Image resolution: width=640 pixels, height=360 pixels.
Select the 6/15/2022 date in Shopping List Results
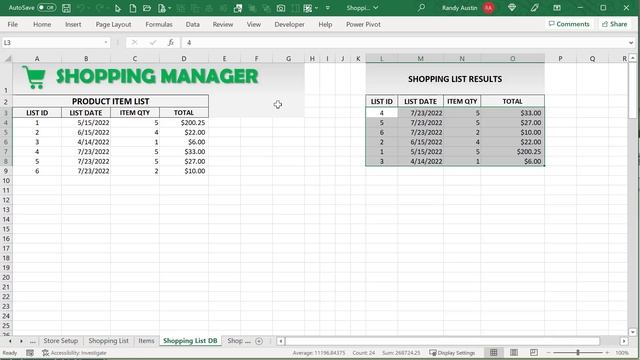420,142
